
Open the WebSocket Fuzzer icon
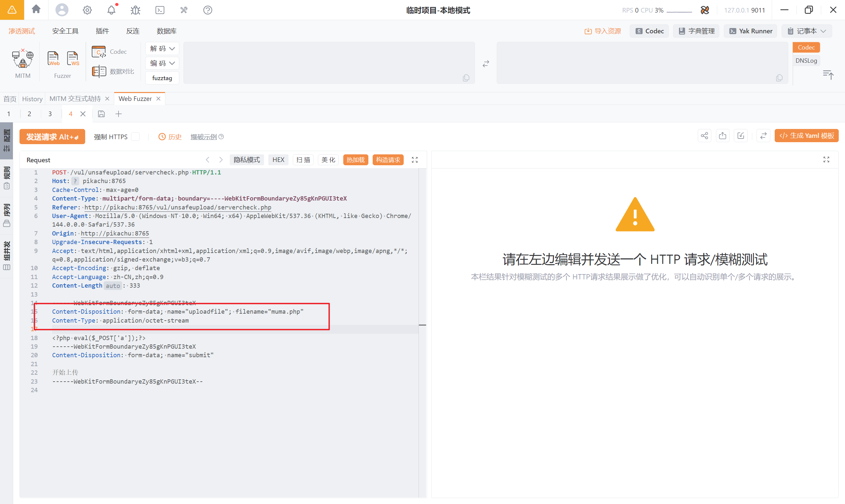pos(73,58)
